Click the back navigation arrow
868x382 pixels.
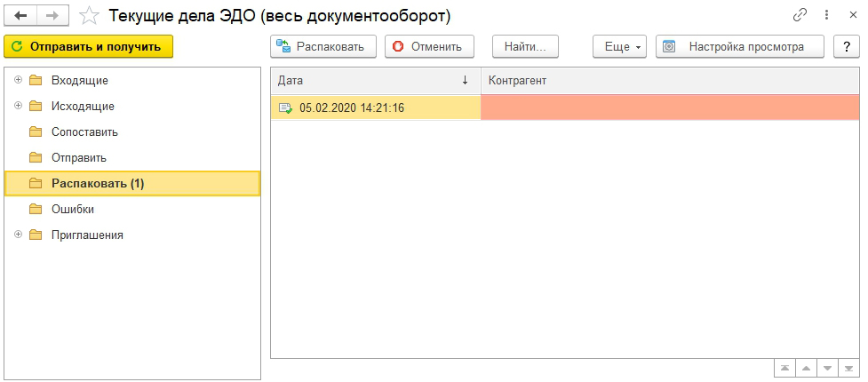(x=21, y=16)
